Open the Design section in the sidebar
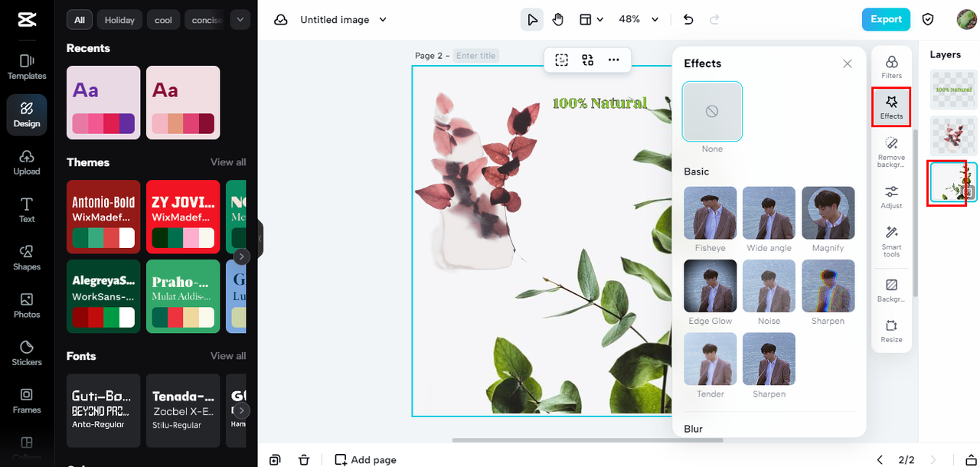Image resolution: width=980 pixels, height=467 pixels. coord(26,114)
